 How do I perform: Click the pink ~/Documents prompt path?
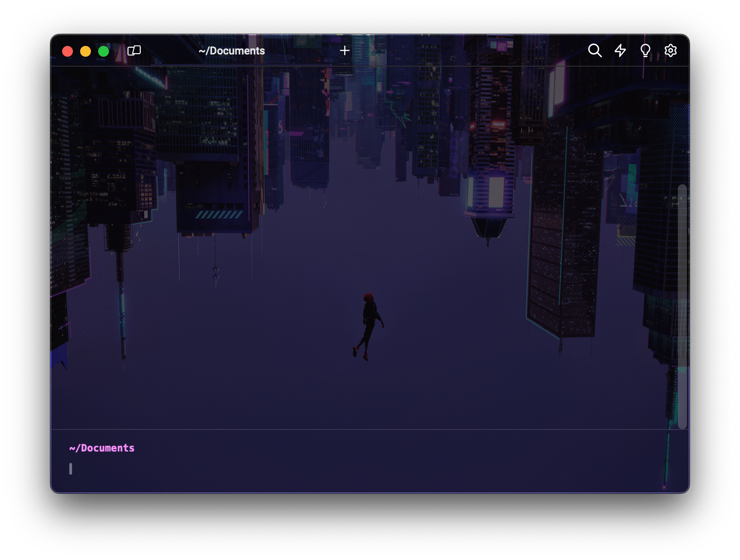[x=102, y=448]
